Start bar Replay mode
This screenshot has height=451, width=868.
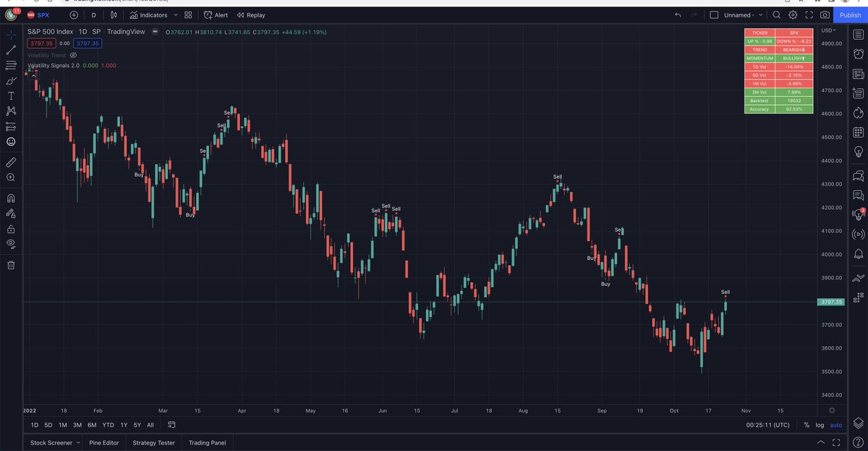point(250,14)
